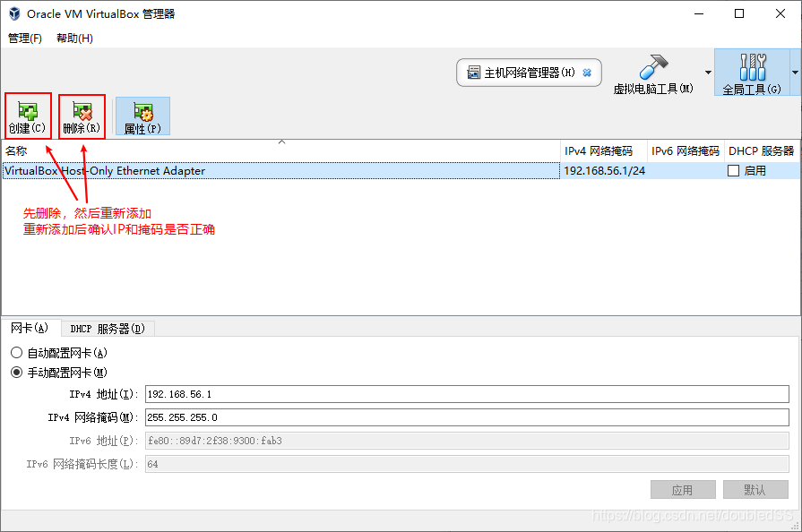Expand the Machine Tools dropdown arrow
This screenshot has width=802, height=532.
point(708,73)
